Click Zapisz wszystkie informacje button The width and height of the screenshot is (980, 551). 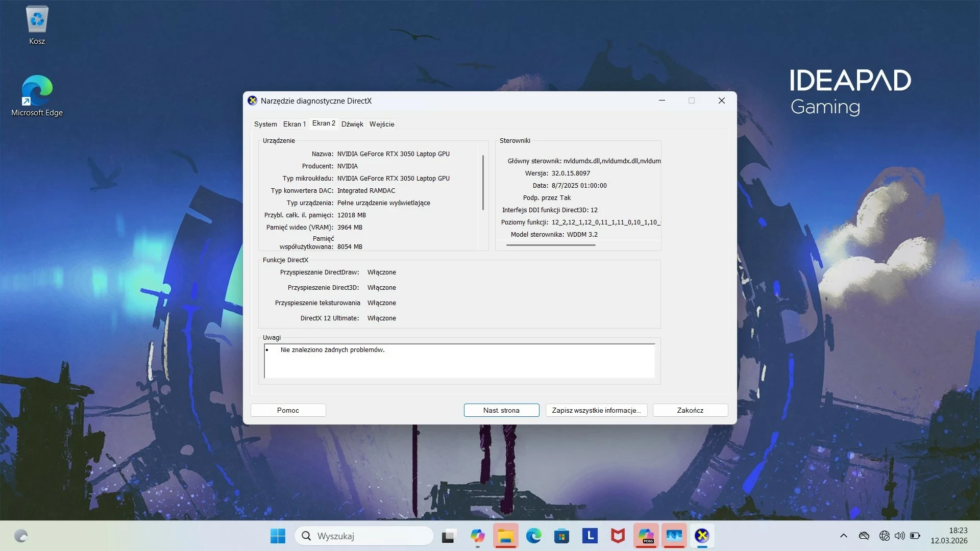click(x=596, y=410)
